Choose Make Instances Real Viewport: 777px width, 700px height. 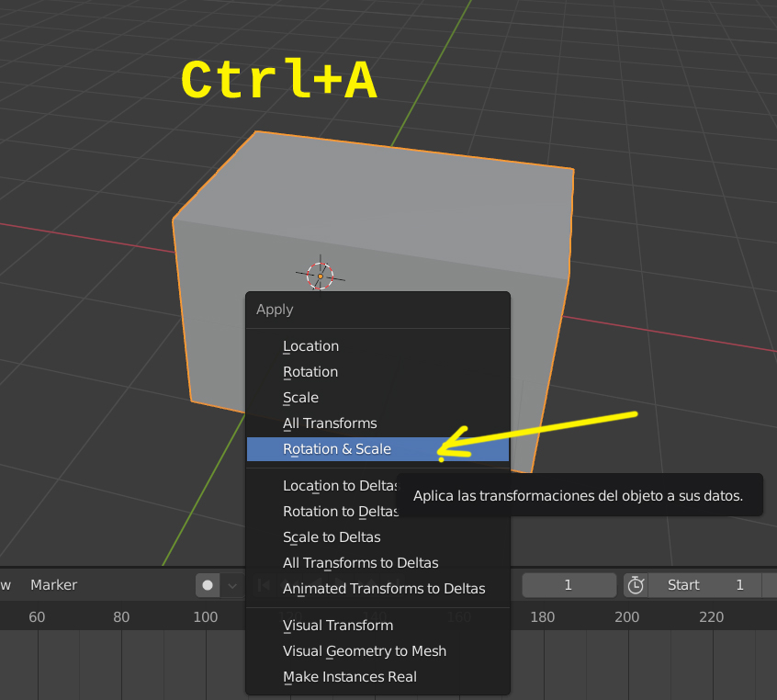[x=377, y=677]
